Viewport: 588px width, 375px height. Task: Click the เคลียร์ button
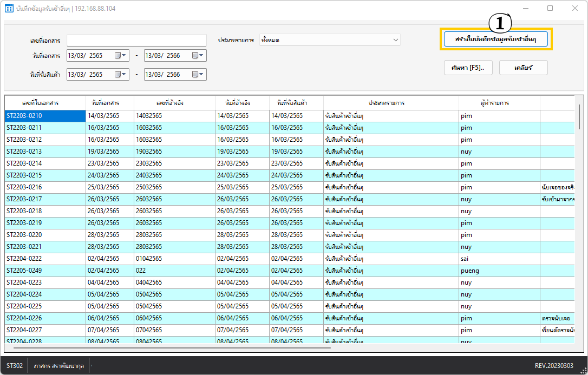[523, 68]
